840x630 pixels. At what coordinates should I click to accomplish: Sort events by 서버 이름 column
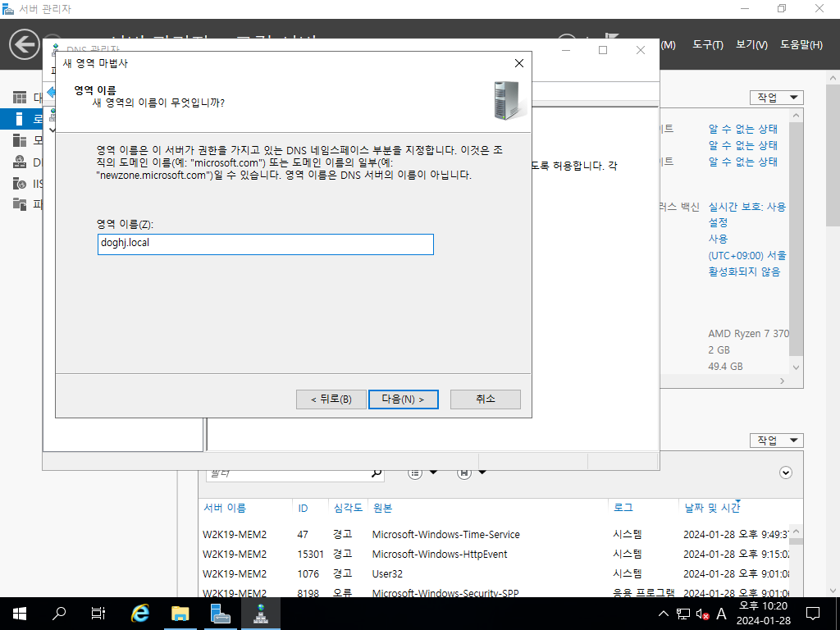[x=225, y=508]
